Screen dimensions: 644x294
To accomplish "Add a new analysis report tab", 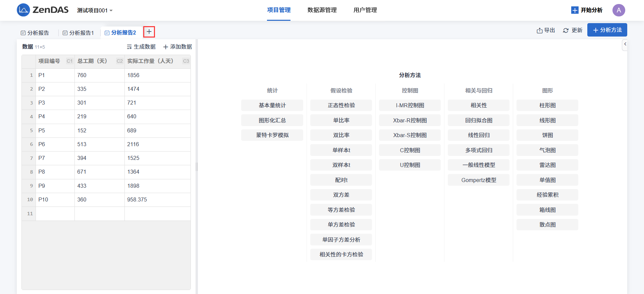I will pyautogui.click(x=149, y=32).
